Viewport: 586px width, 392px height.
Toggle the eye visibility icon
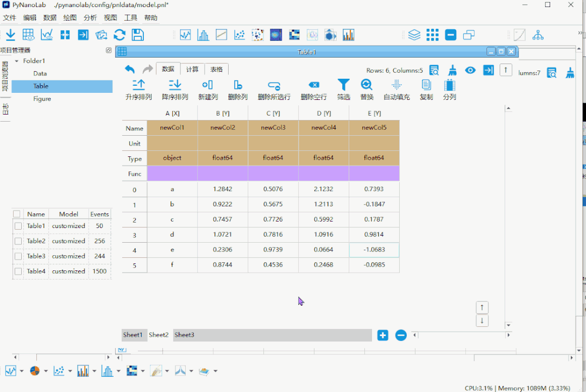click(x=470, y=70)
